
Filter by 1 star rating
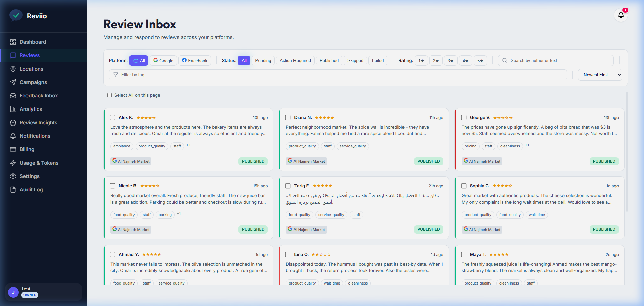pos(421,61)
